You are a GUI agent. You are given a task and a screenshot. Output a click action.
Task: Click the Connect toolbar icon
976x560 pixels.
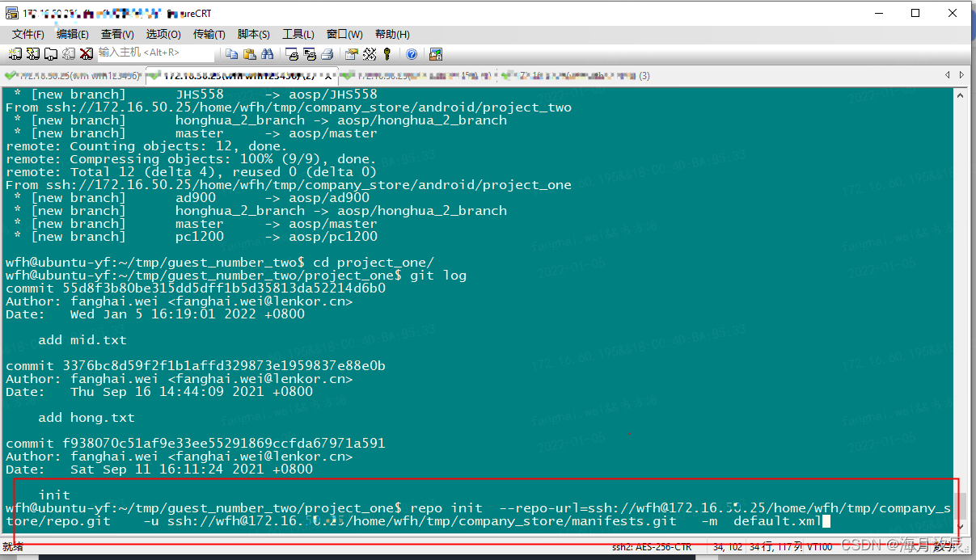point(15,54)
